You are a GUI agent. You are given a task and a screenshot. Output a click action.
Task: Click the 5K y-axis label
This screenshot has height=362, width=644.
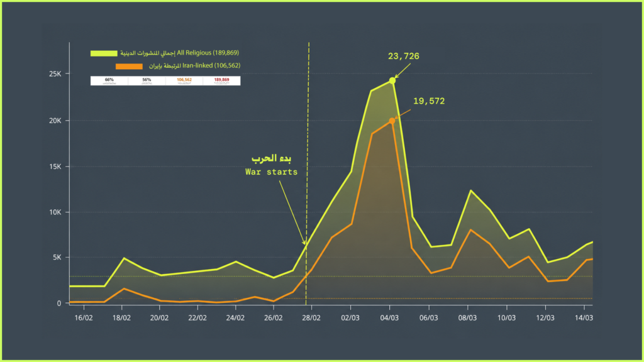tap(57, 257)
